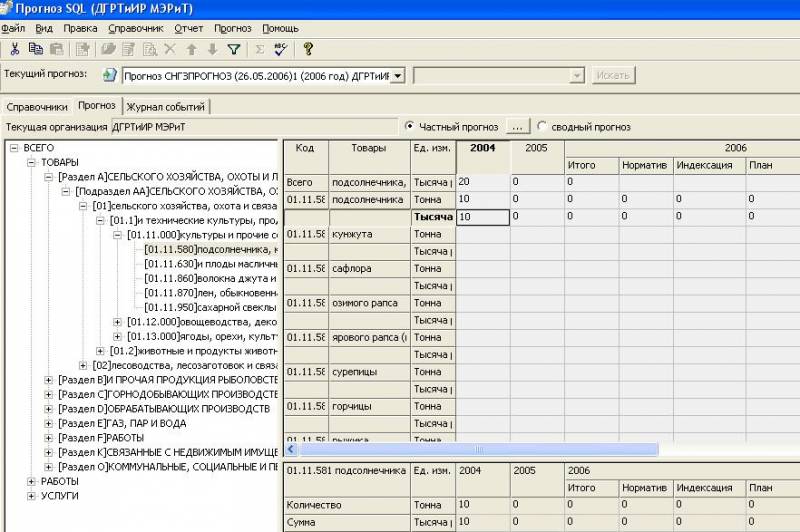Click the ABC spell check icon

(281, 49)
